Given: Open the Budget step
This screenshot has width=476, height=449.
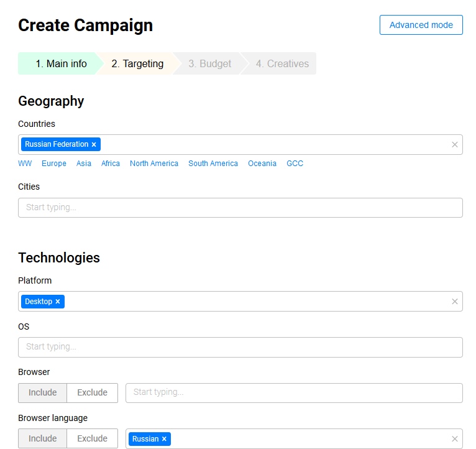Looking at the screenshot, I should pyautogui.click(x=209, y=63).
